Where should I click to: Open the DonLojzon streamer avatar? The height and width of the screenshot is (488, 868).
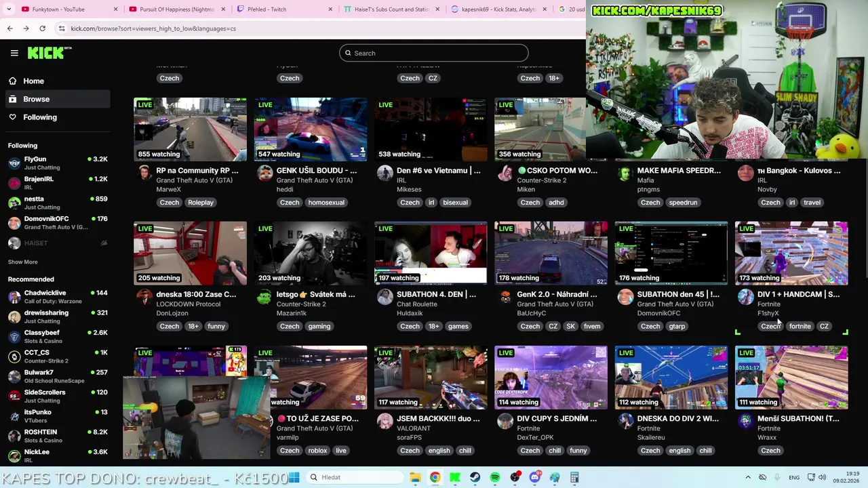point(144,298)
